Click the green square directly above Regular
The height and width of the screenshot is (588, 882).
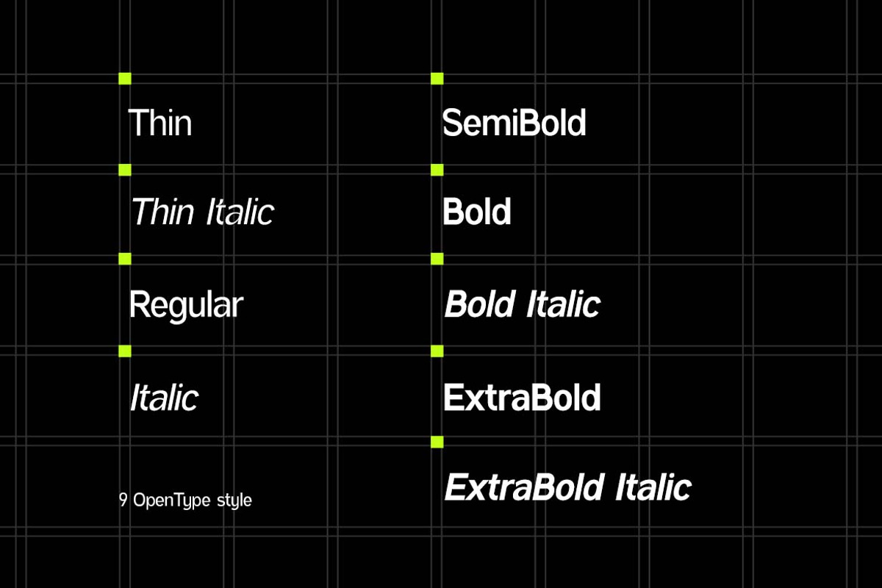point(125,259)
